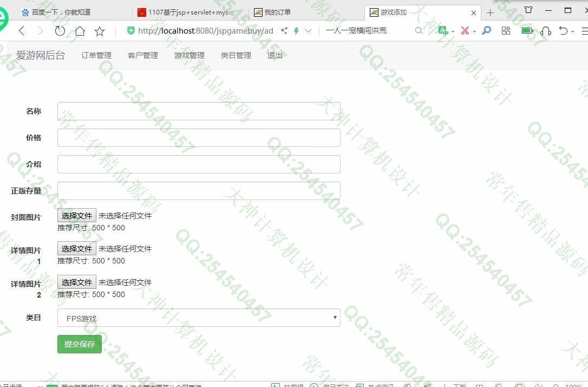This screenshot has height=387, width=588.
Task: Bookmark this page with the star icon
Action: [x=100, y=31]
